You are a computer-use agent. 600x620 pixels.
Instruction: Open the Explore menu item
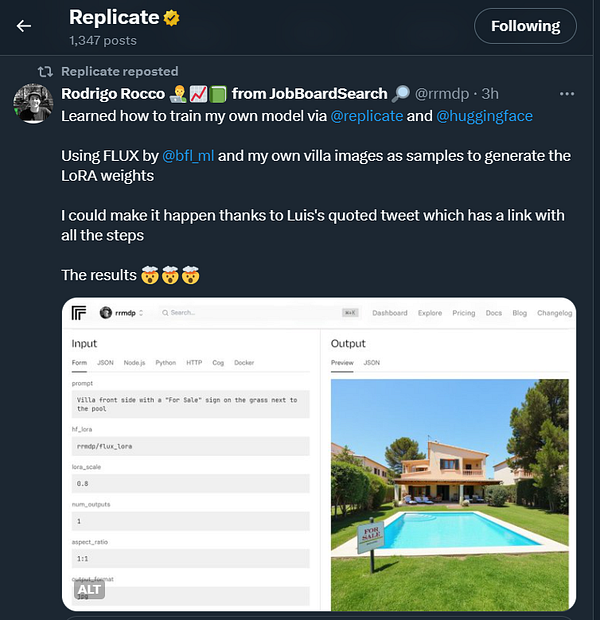point(430,313)
